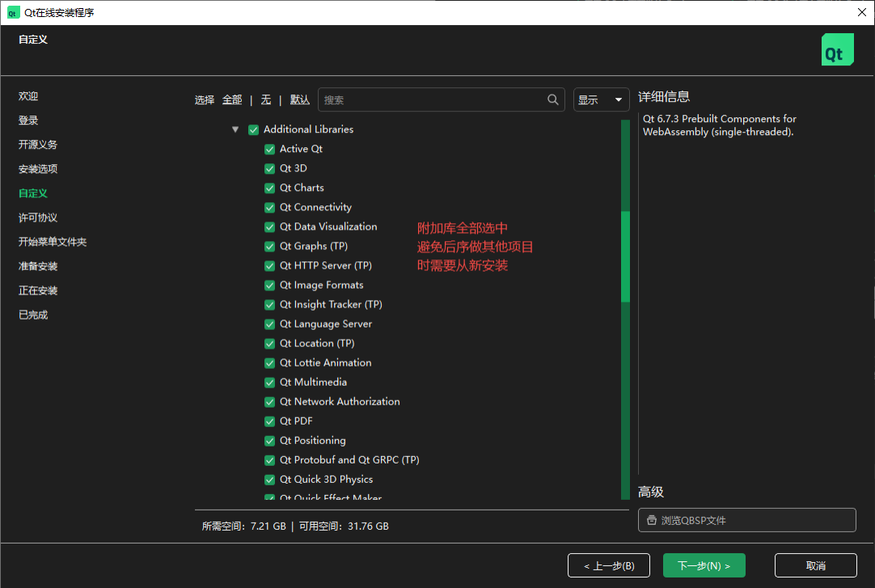Viewport: 875px width, 588px height.
Task: Uncheck Qt Positioning checkbox
Action: pos(269,441)
